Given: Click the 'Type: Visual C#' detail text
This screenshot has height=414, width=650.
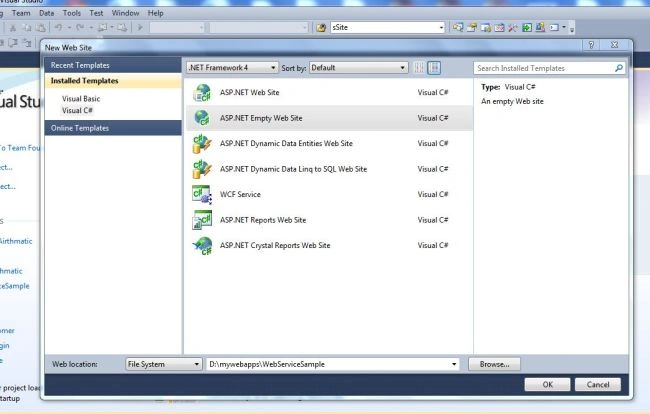Looking at the screenshot, I should (508, 87).
